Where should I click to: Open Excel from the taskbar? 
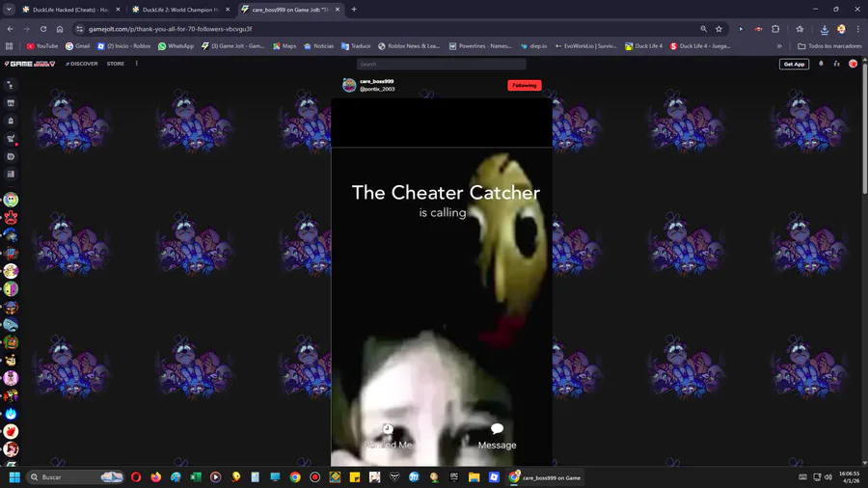196,477
